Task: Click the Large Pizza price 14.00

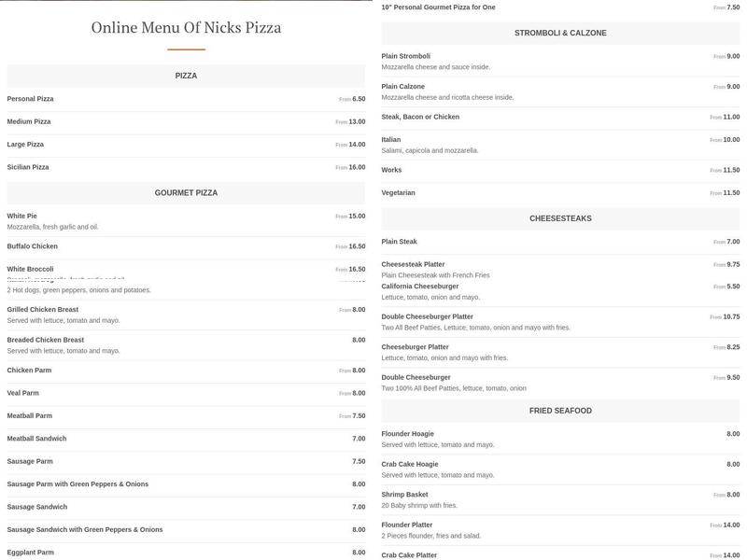Action: 357,145
